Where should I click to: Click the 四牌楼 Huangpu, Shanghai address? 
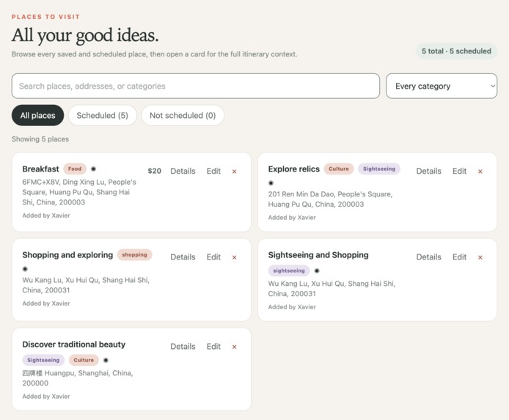point(78,377)
